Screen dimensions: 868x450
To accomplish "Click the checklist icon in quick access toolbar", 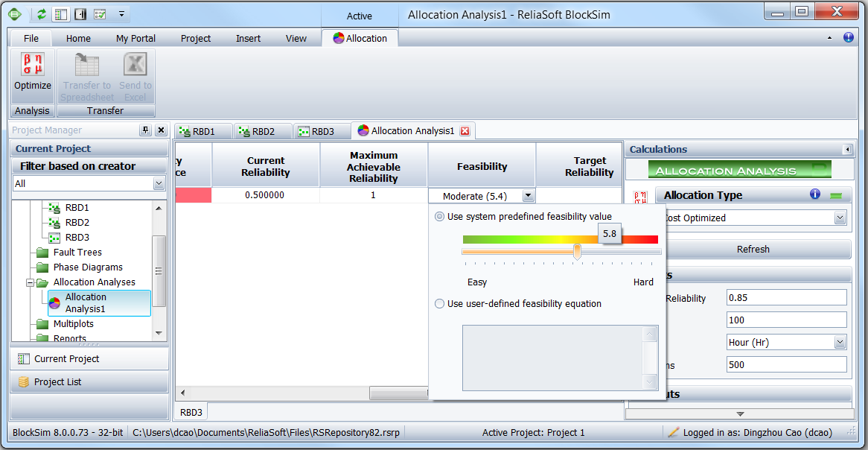I will tap(100, 14).
